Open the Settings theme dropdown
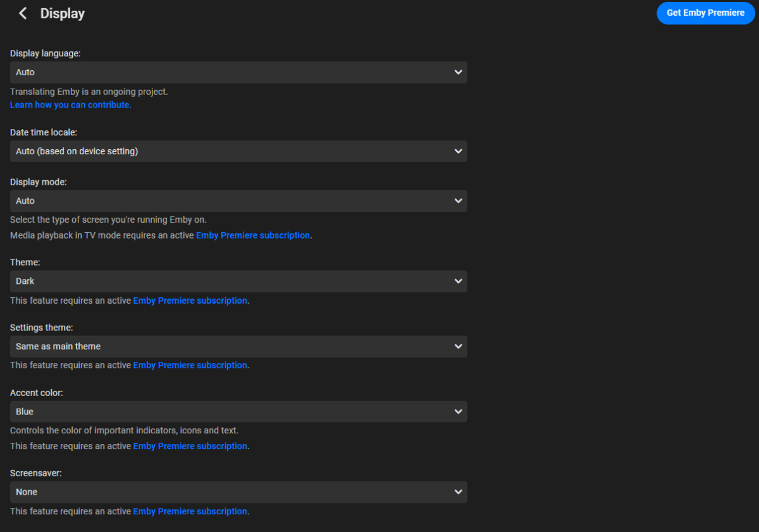The width and height of the screenshot is (759, 532). (x=238, y=346)
